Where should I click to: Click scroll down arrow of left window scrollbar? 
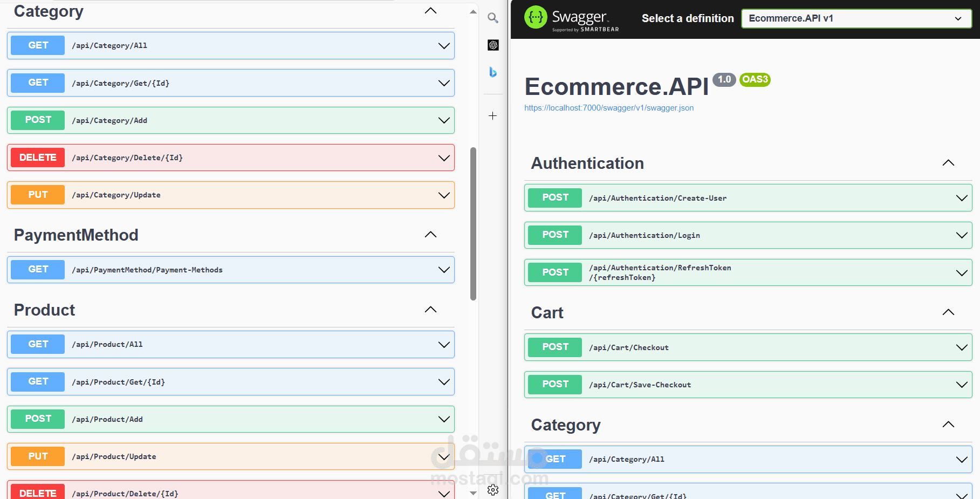[473, 493]
